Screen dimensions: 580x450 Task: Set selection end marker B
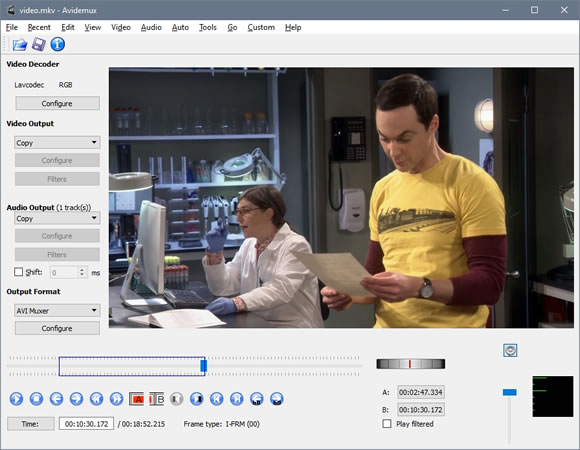point(156,399)
